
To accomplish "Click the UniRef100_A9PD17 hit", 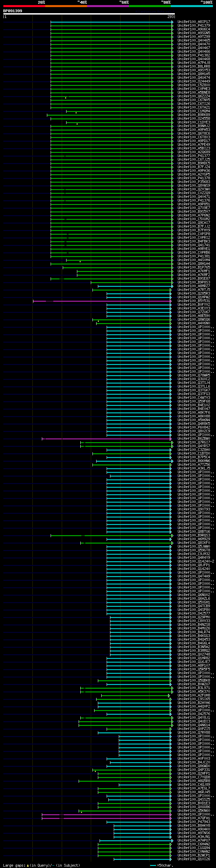I will pos(194,141).
